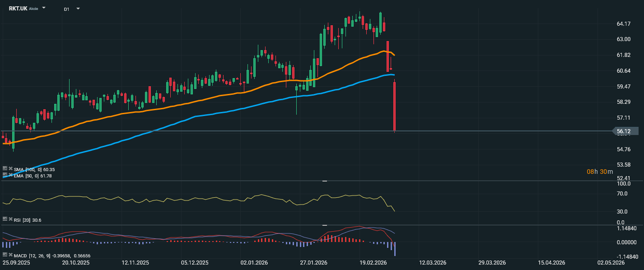Click price axis label 64.17
This screenshot has height=270, width=644.
624,23
